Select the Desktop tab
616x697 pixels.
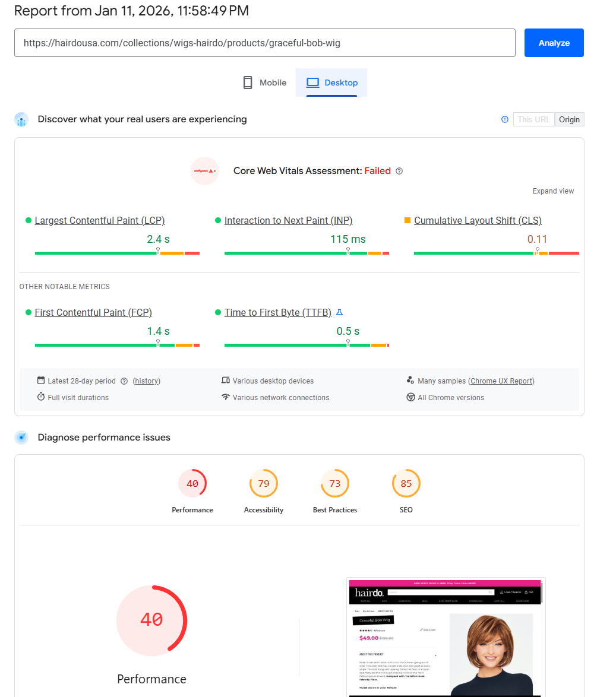[x=331, y=83]
